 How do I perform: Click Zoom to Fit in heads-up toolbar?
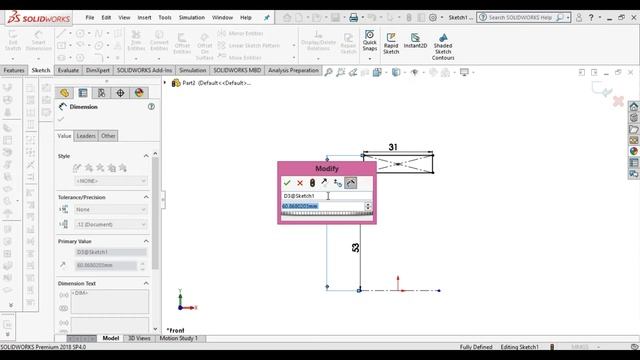click(x=329, y=72)
